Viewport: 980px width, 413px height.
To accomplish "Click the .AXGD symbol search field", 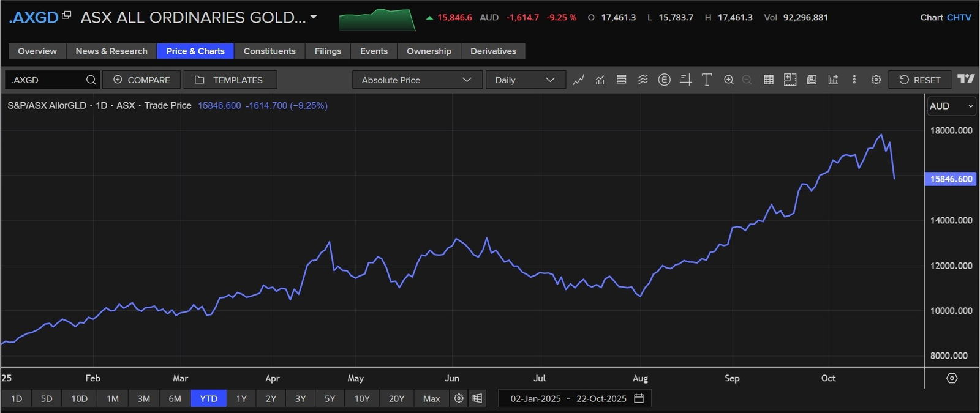I will pyautogui.click(x=46, y=80).
